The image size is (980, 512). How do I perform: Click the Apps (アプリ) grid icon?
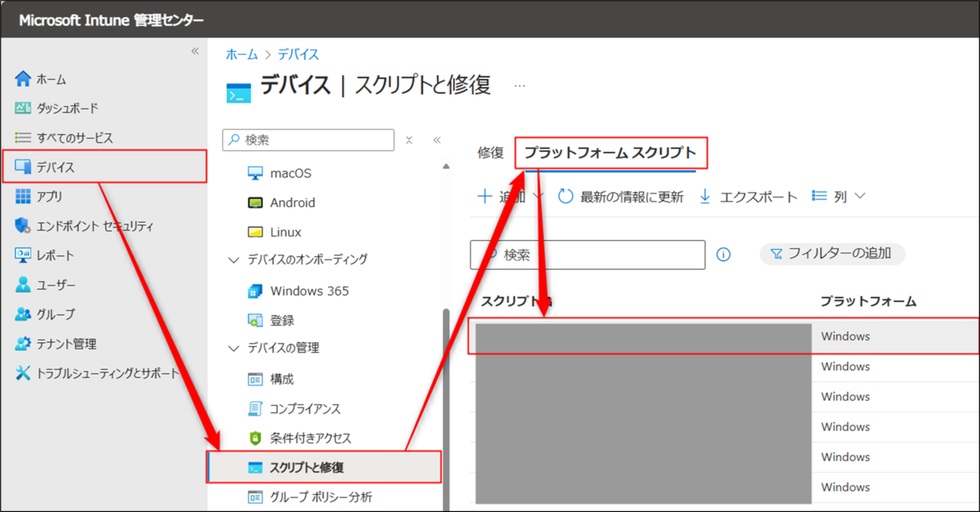[23, 197]
